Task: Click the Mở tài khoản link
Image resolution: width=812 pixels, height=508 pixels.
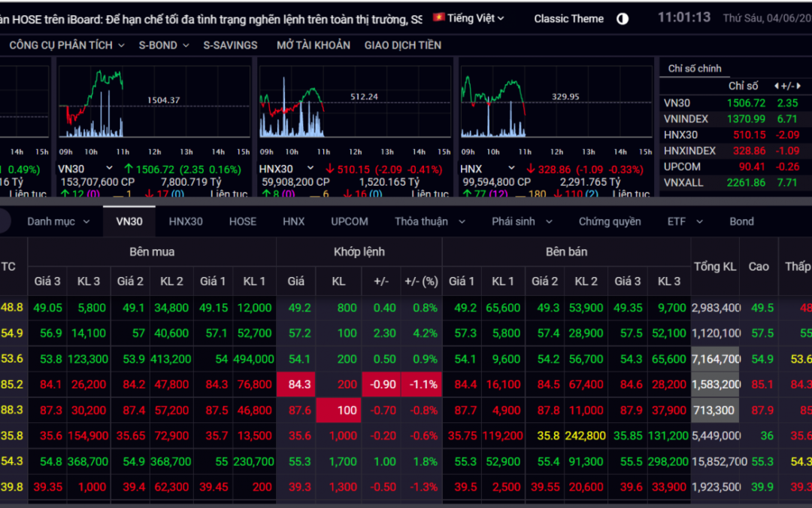Action: point(313,45)
